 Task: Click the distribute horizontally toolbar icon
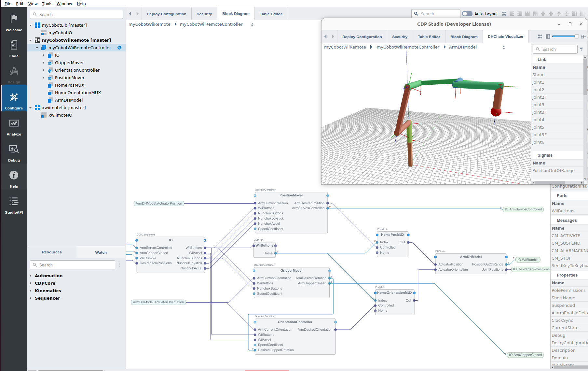click(x=551, y=14)
